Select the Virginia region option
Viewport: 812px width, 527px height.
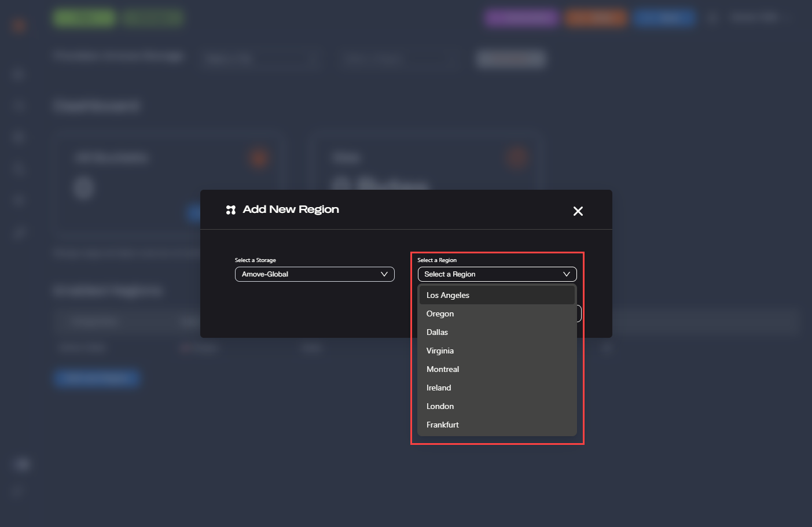(x=440, y=351)
